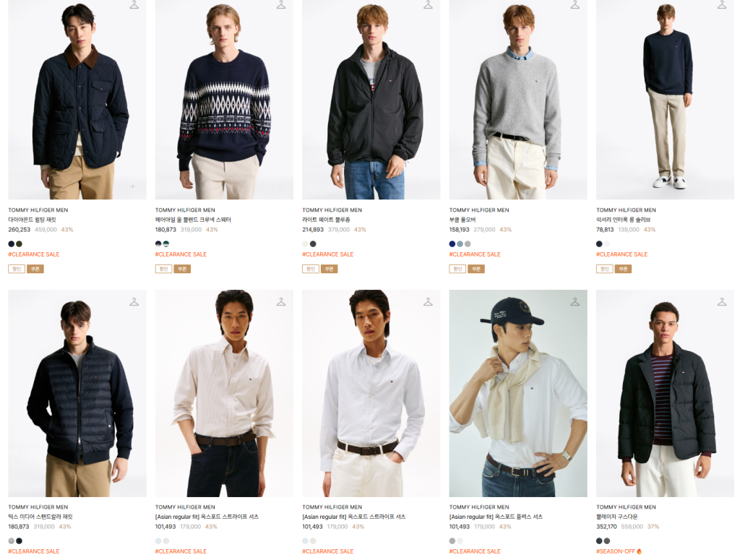This screenshot has height=560, width=740.
Task: Click hanger icon on 라이트 웨이트 블루종 image
Action: [x=428, y=5]
